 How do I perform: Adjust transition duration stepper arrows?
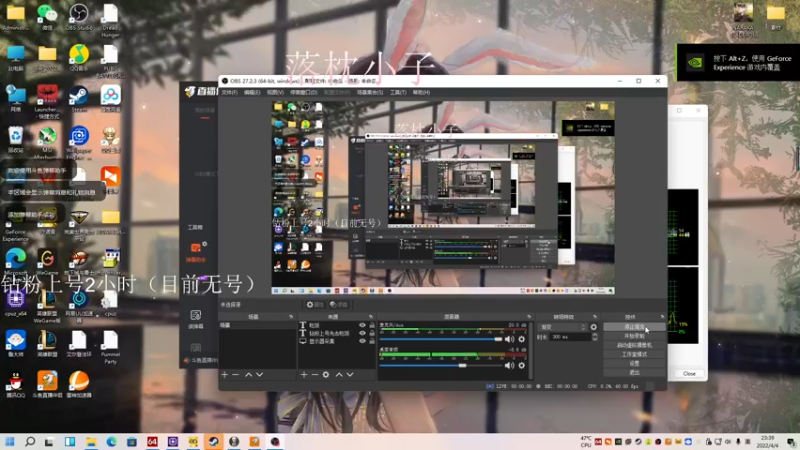pyautogui.click(x=595, y=337)
